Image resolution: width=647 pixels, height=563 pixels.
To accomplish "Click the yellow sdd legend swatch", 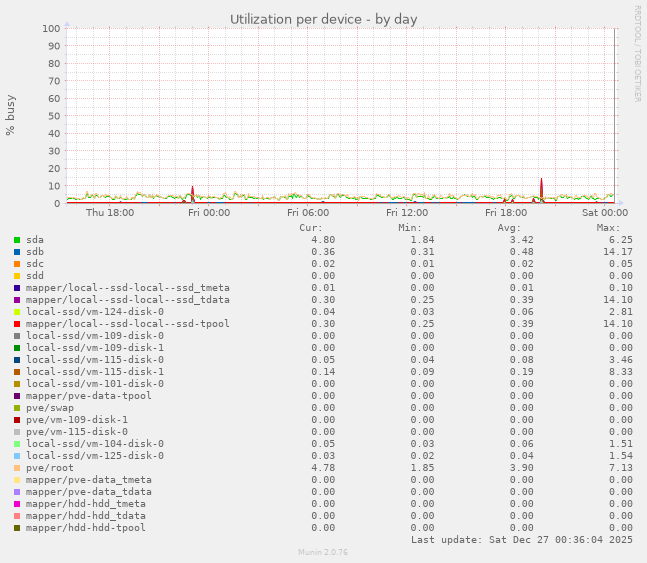I will pyautogui.click(x=17, y=276).
